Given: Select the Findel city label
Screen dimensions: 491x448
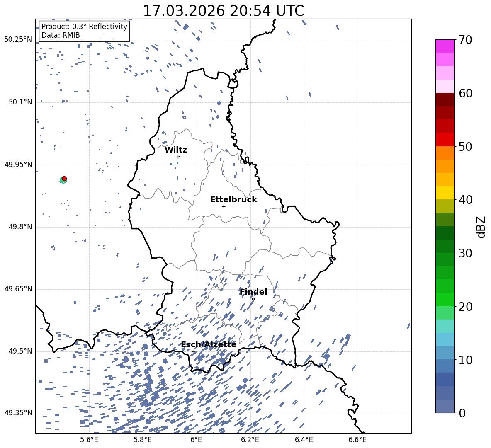Looking at the screenshot, I should (x=253, y=292).
